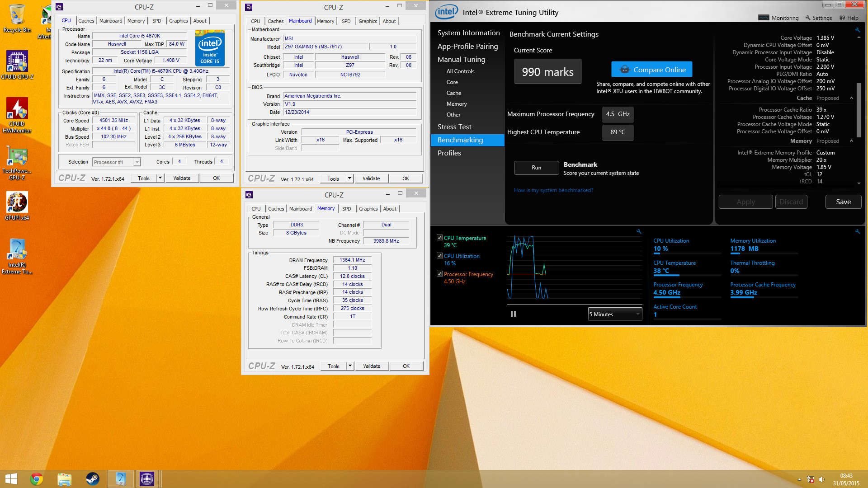
Task: Collapse the Cache Proposed section
Action: point(851,98)
